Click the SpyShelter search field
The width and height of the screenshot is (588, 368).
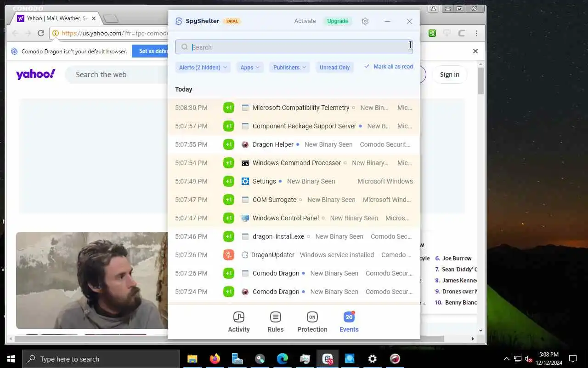(x=294, y=47)
